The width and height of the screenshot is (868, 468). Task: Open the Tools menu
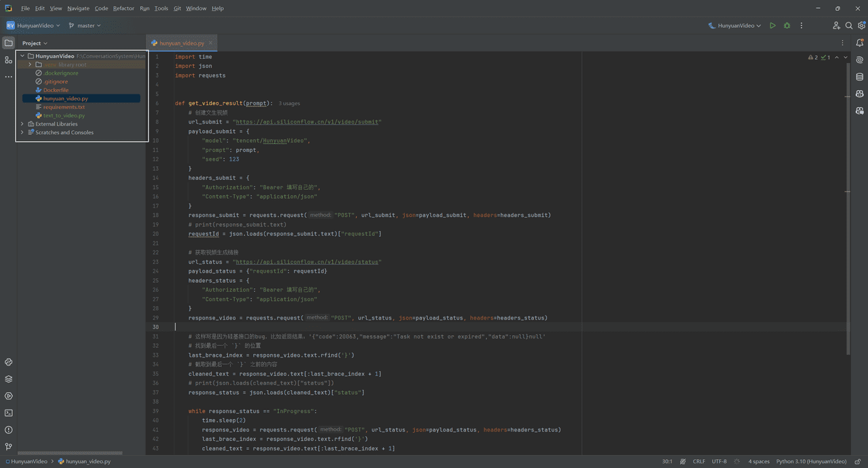pyautogui.click(x=161, y=8)
